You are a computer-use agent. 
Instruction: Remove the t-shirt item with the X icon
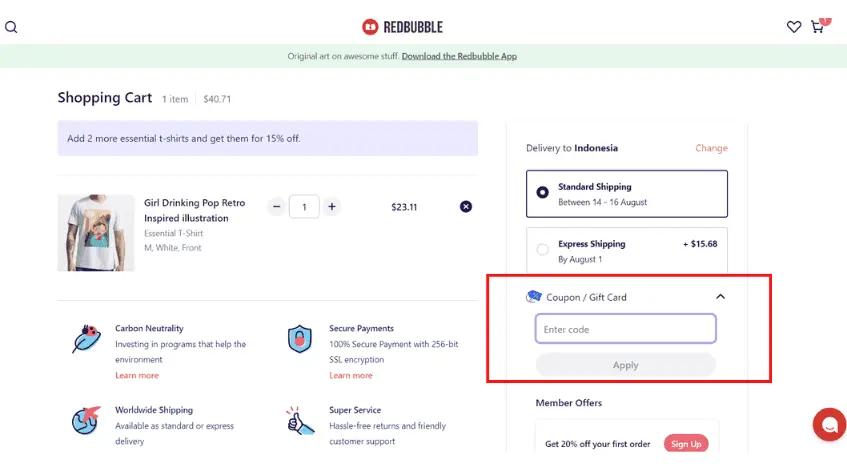tap(466, 206)
